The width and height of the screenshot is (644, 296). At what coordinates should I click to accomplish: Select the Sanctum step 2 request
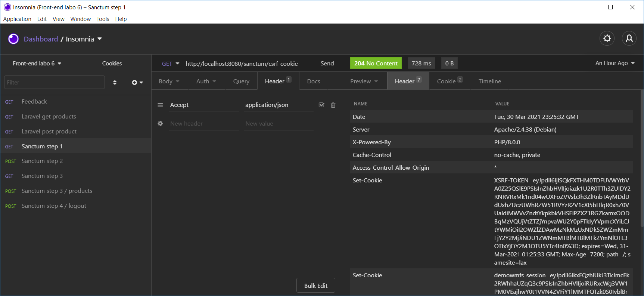[75, 161]
